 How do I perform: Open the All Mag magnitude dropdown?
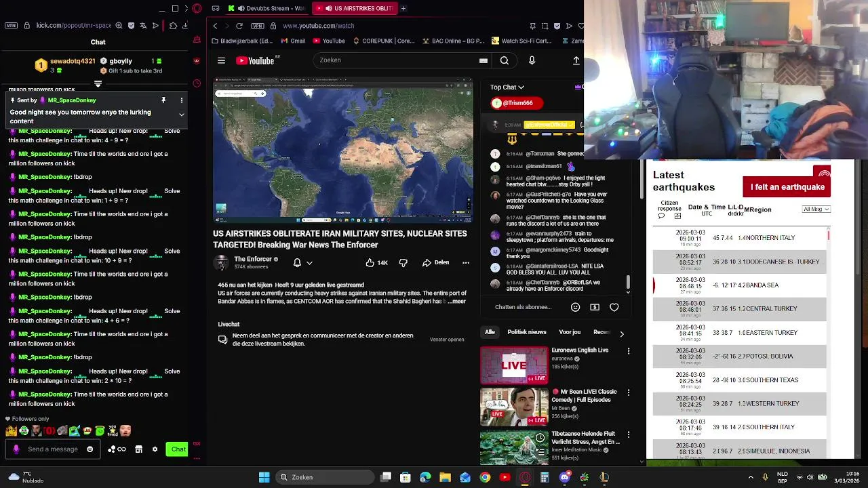(x=816, y=209)
